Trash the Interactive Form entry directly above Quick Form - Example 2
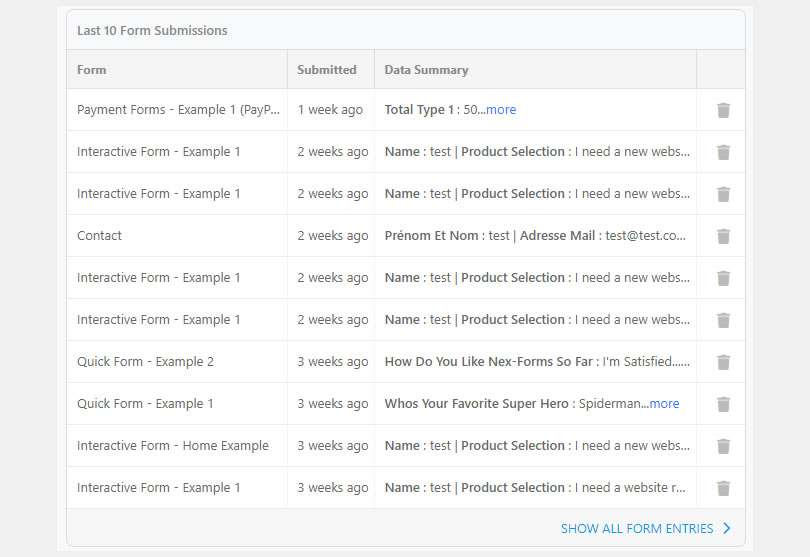Screen dimensions: 810x557 click(723, 320)
